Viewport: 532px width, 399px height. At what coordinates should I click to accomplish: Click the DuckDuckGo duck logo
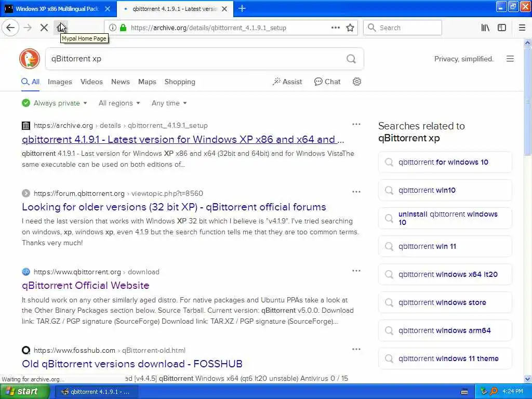click(30, 59)
